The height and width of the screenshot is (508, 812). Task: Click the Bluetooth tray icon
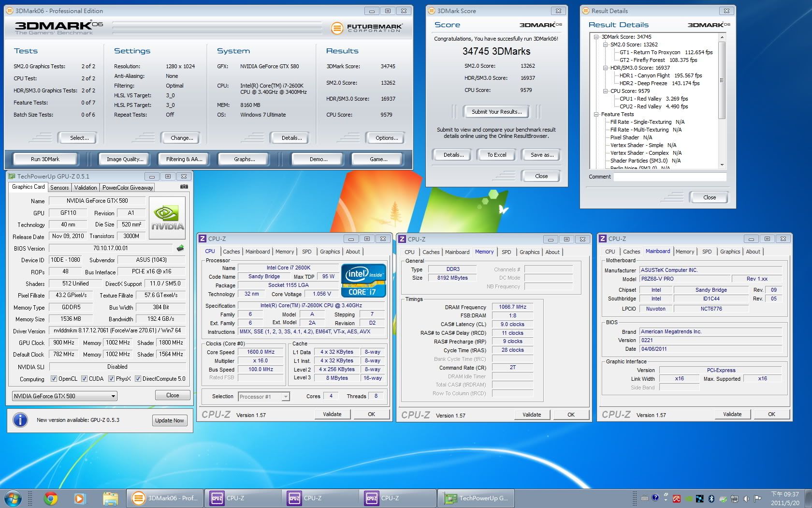coord(711,499)
